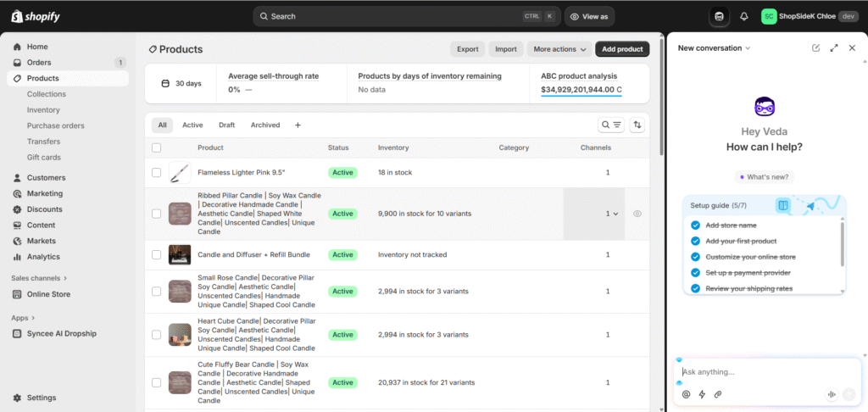Click the Import button
The height and width of the screenshot is (412, 868).
pos(506,49)
